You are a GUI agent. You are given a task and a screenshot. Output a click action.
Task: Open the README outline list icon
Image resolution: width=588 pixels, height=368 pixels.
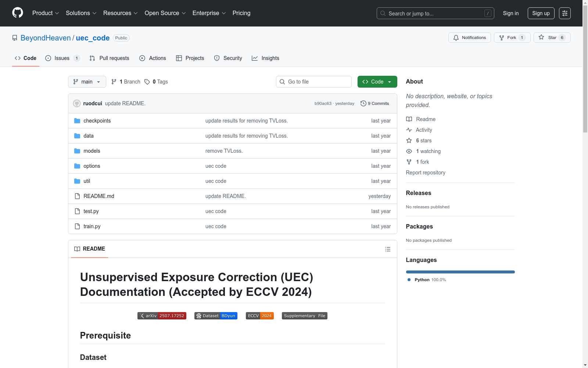[x=387, y=249]
